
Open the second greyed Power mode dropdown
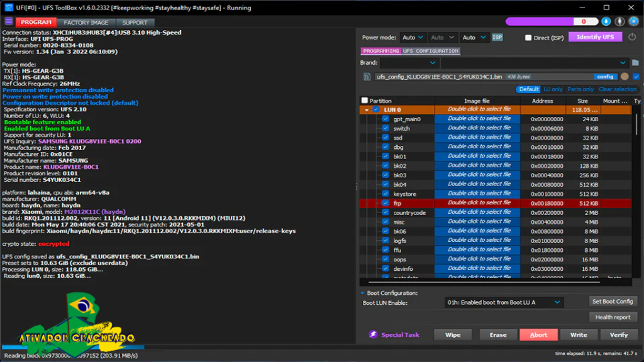(x=442, y=37)
